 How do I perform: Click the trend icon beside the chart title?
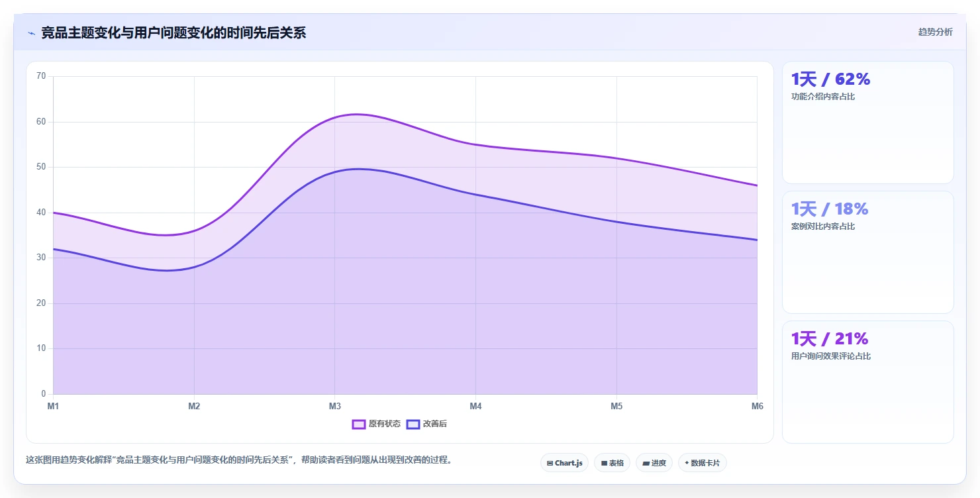coord(31,33)
